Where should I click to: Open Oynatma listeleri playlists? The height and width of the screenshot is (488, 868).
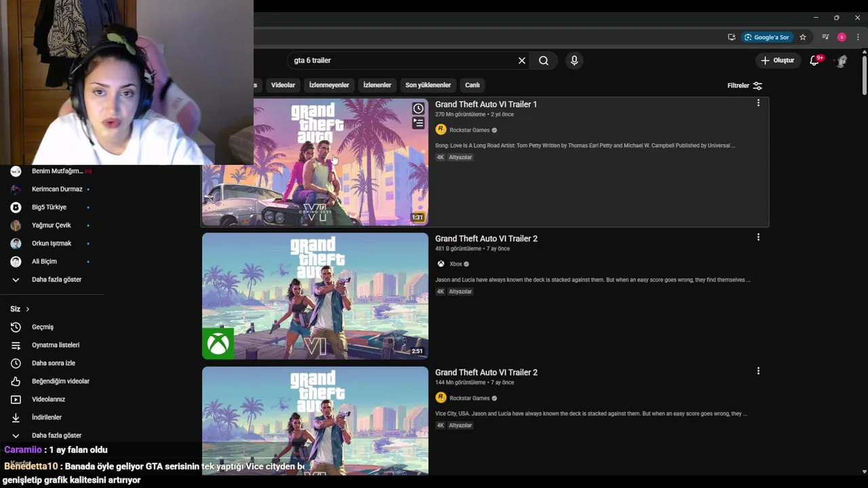(x=51, y=345)
